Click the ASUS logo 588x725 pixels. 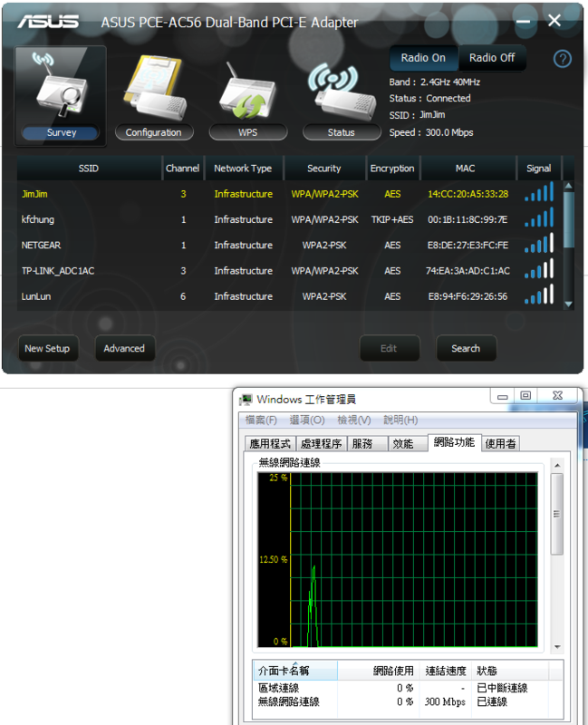[x=48, y=21]
